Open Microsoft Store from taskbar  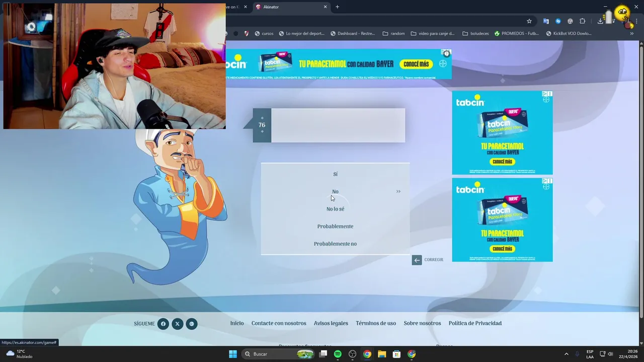(x=396, y=354)
